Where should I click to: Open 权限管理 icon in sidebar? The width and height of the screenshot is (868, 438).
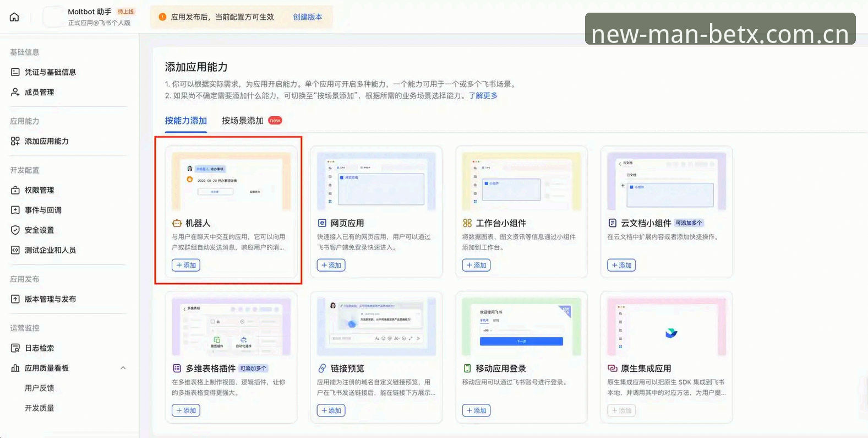(x=15, y=190)
